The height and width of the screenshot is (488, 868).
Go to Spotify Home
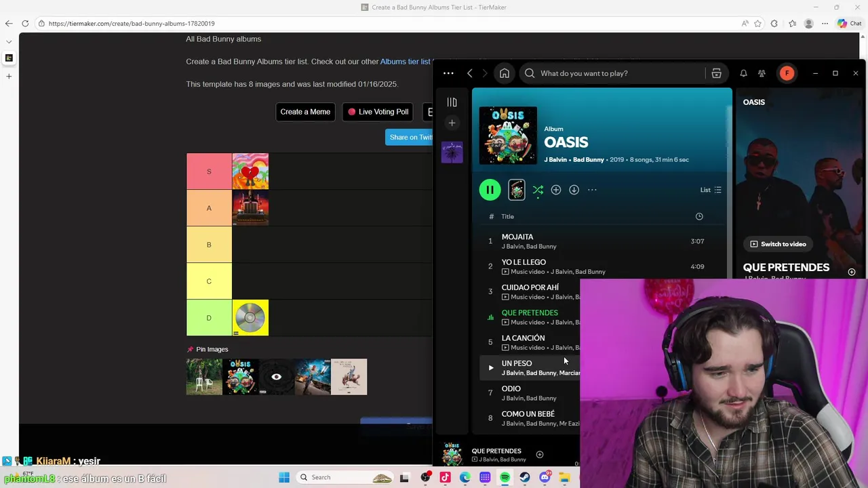pyautogui.click(x=505, y=73)
